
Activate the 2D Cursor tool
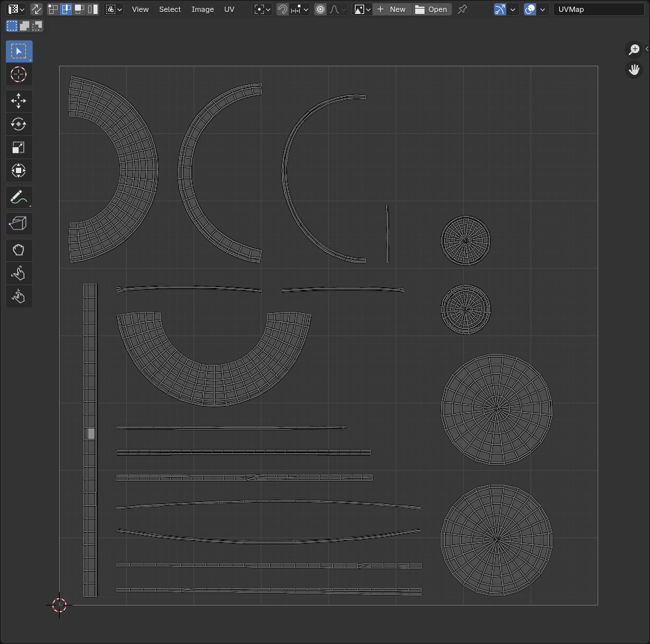(19, 74)
